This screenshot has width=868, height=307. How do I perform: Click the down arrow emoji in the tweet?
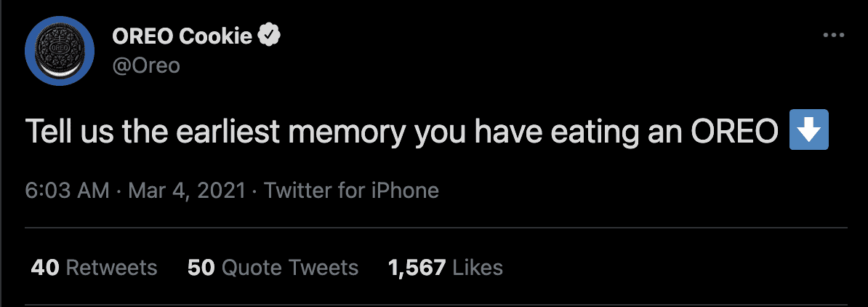(808, 129)
